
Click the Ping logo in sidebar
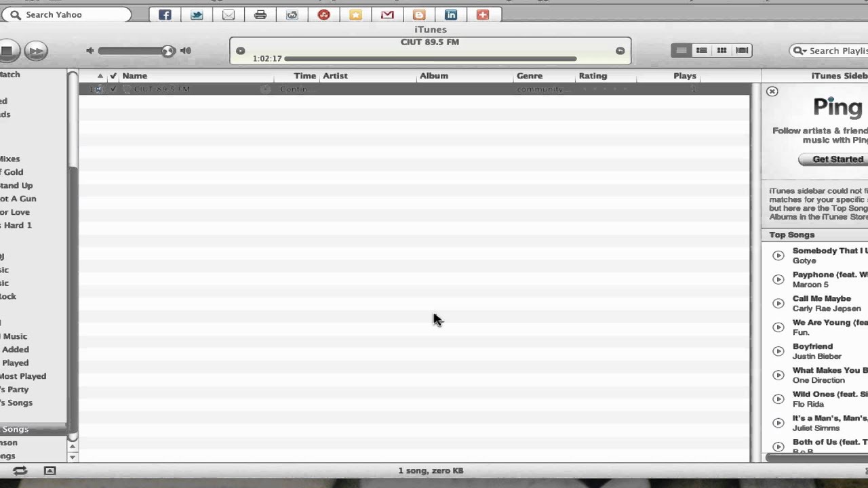pos(838,107)
